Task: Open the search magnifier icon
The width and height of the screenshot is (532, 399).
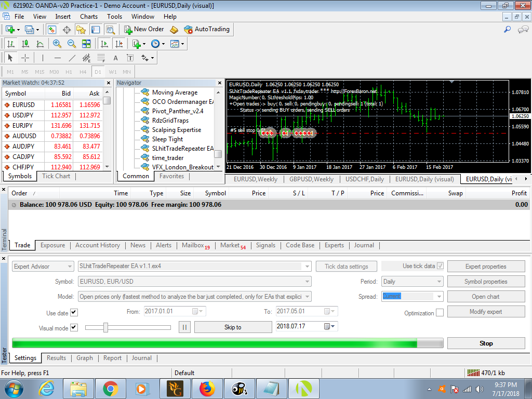Action: pos(507,30)
